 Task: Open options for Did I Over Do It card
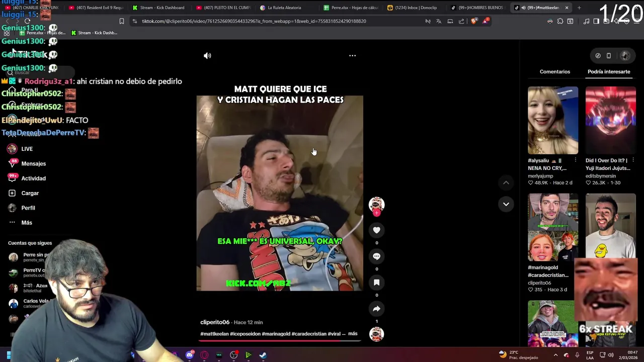(x=633, y=160)
